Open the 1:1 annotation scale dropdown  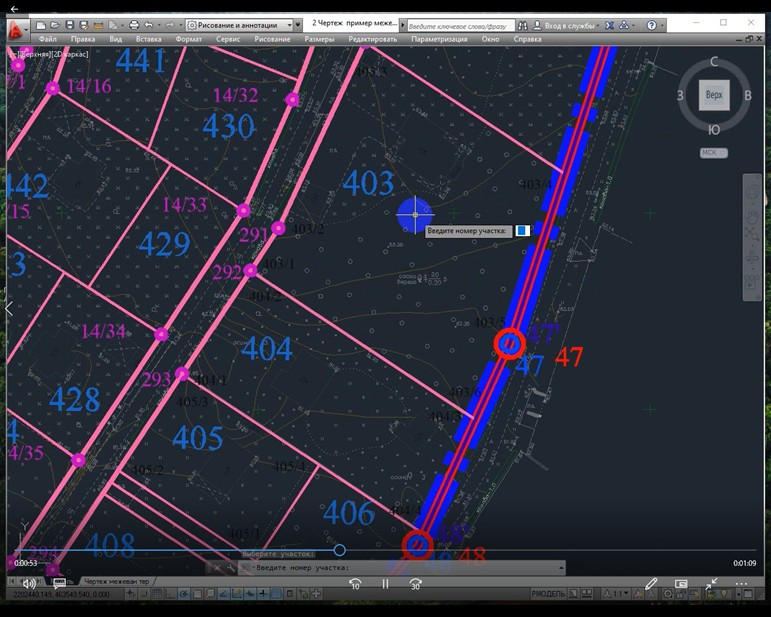click(x=617, y=594)
